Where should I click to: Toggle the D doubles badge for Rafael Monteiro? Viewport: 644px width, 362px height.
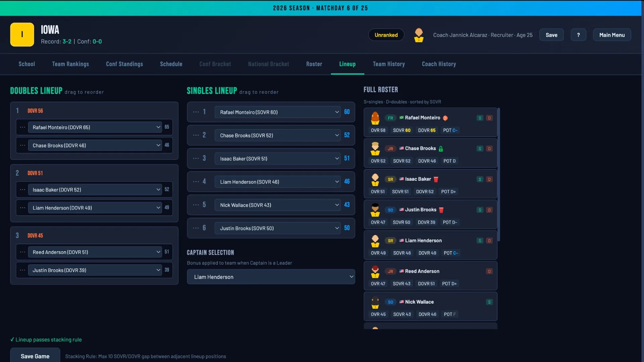click(x=489, y=118)
